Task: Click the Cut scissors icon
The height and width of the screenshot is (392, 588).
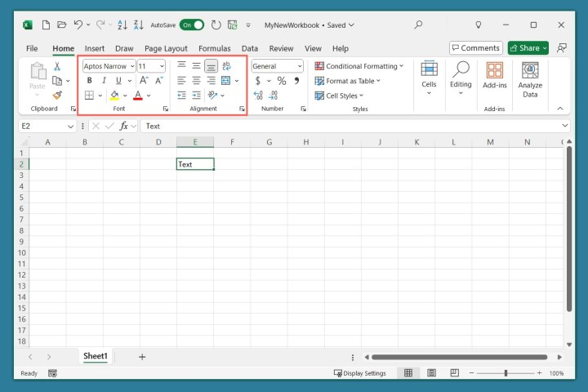Action: point(57,66)
